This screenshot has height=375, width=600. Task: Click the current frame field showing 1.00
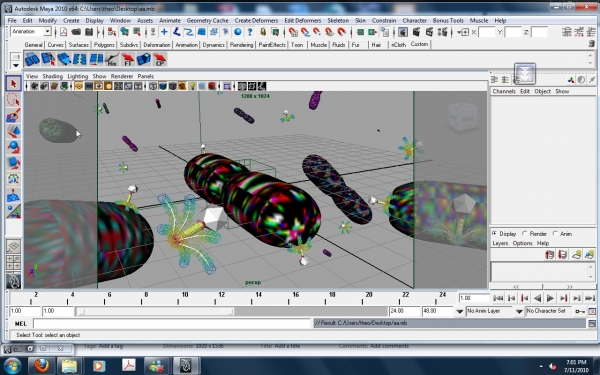coord(474,298)
